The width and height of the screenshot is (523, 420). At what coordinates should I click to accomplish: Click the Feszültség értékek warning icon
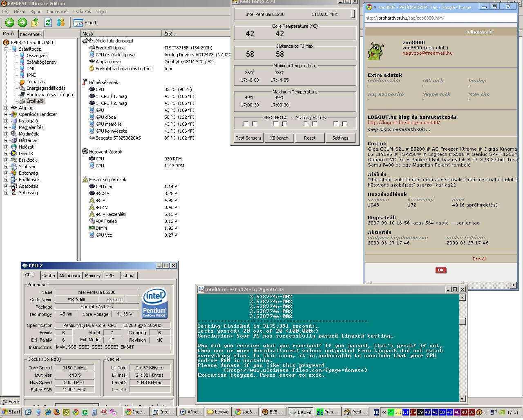(x=85, y=180)
